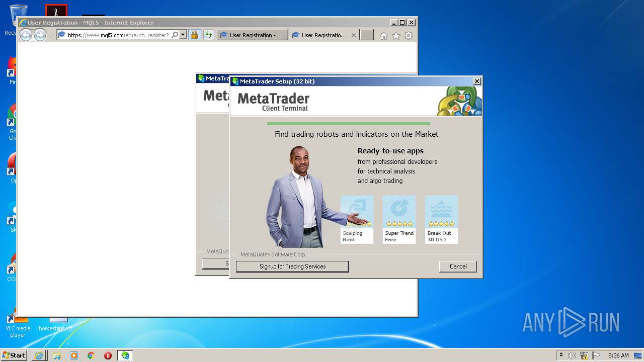Click the mql5.com address bar
The height and width of the screenshot is (362, 644).
click(x=118, y=35)
